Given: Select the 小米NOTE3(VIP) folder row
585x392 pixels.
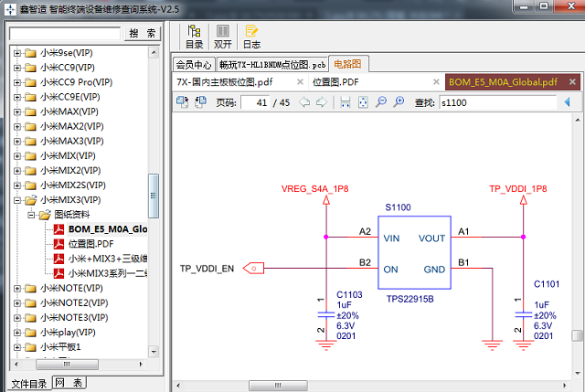Looking at the screenshot, I should pos(74,317).
